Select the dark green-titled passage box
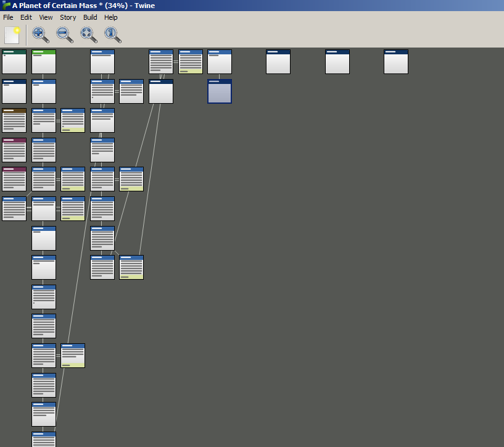 coord(14,62)
